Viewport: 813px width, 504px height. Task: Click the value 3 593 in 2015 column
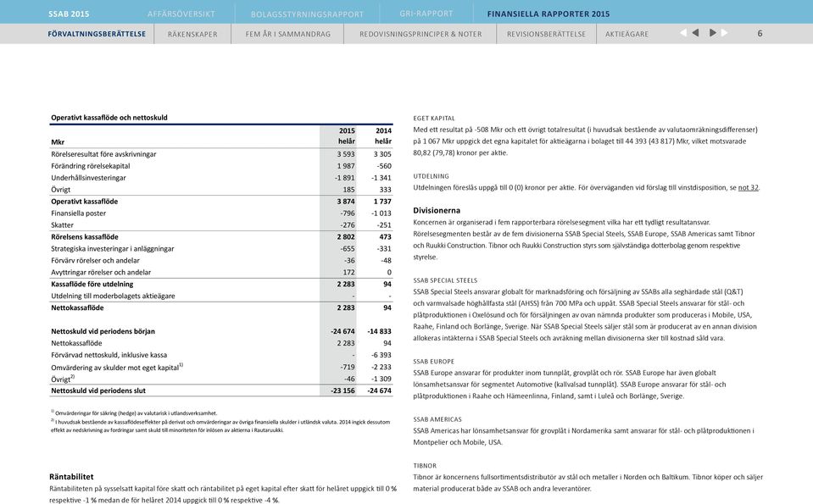pyautogui.click(x=346, y=154)
